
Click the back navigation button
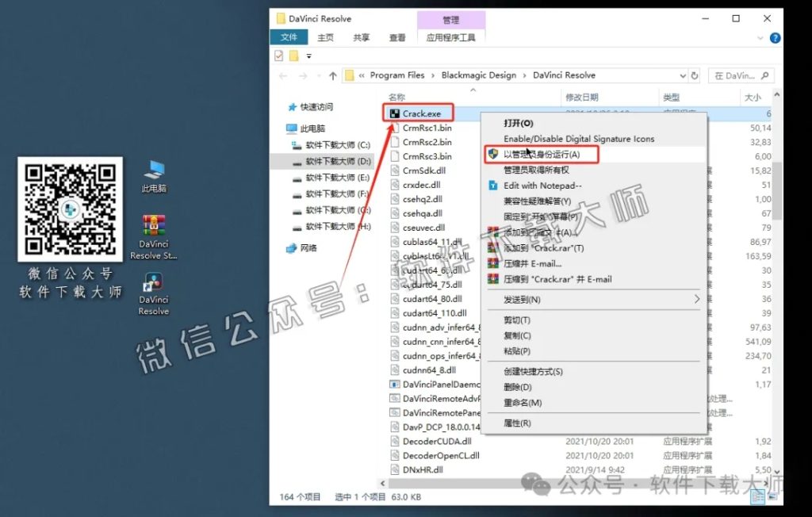[x=282, y=75]
